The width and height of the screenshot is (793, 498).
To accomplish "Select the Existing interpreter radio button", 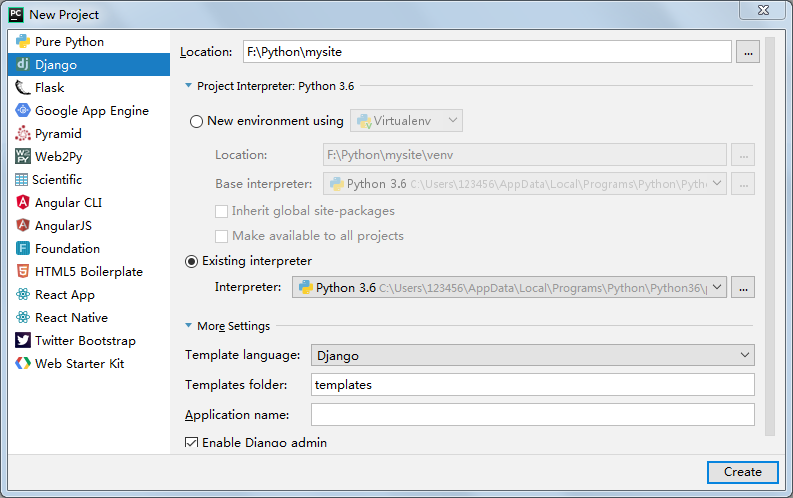I will coord(191,261).
